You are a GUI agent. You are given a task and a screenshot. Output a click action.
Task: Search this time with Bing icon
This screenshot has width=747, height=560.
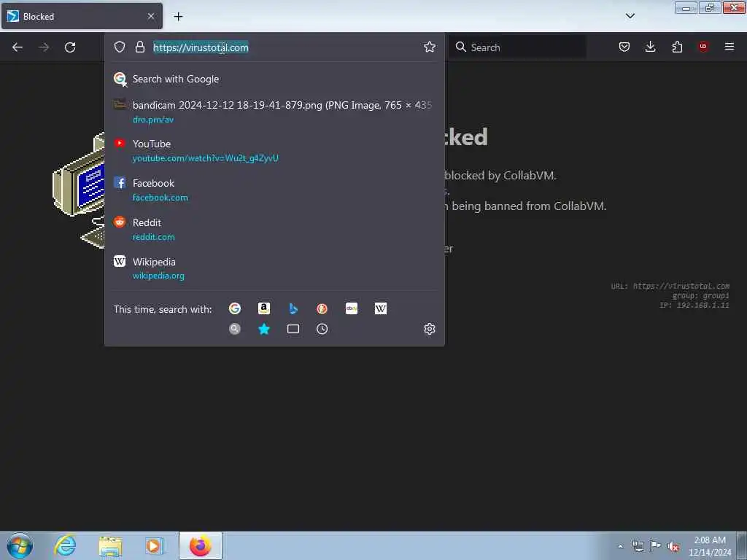click(293, 308)
